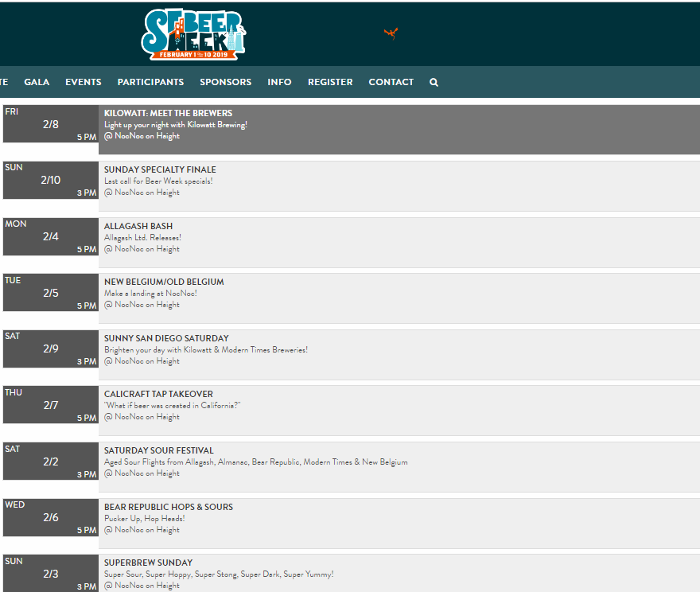
Task: Open the Saturday Sour Festival listing
Action: (x=158, y=450)
